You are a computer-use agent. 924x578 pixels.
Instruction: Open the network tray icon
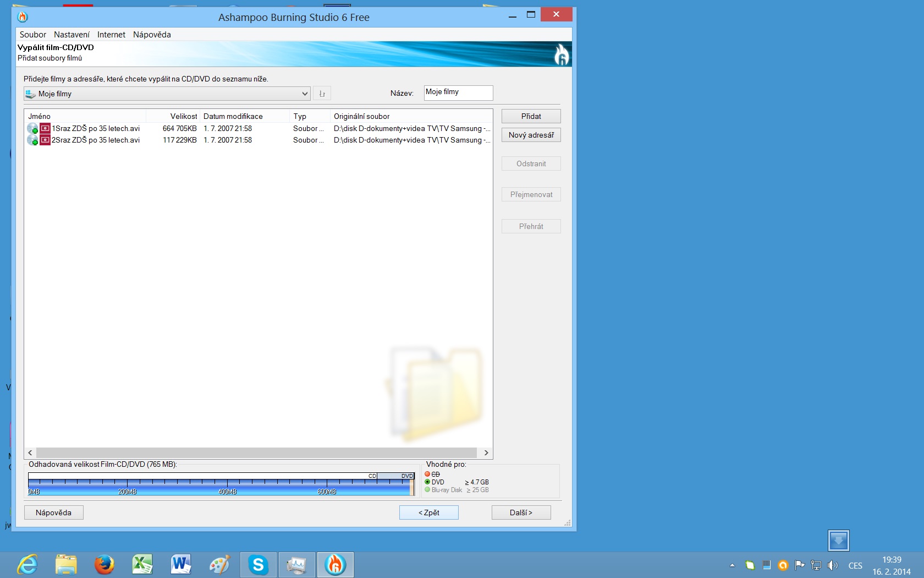(x=816, y=565)
